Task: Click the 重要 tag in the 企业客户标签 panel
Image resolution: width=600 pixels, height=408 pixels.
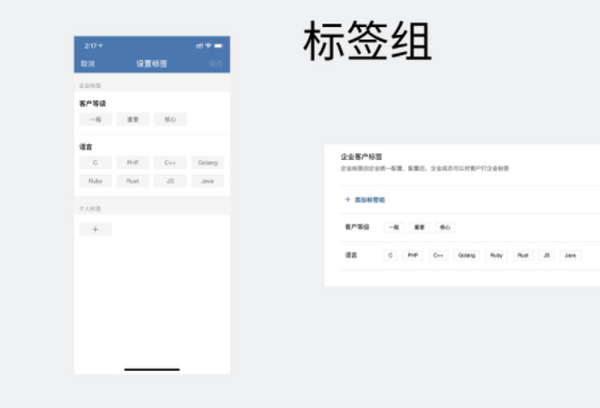Action: [x=419, y=227]
